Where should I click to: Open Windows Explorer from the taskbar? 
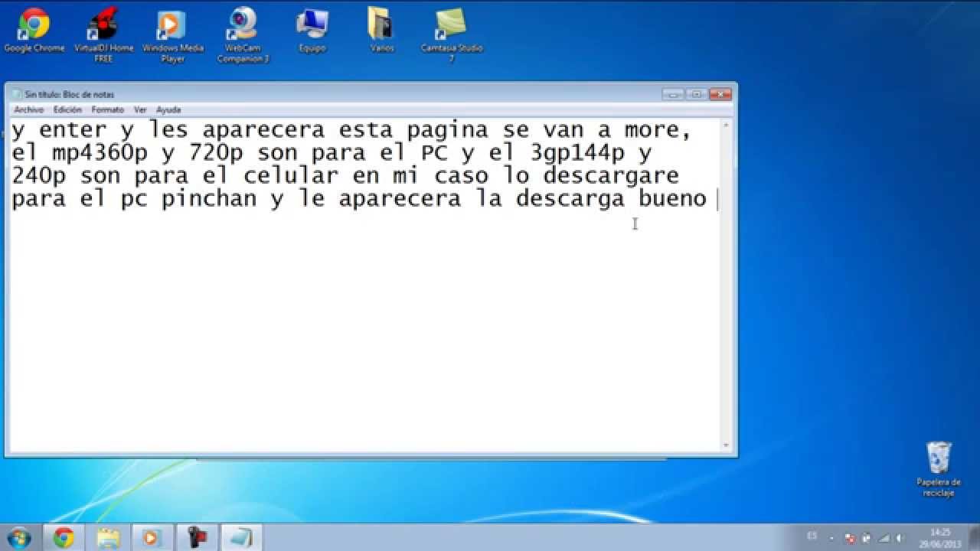pos(108,538)
